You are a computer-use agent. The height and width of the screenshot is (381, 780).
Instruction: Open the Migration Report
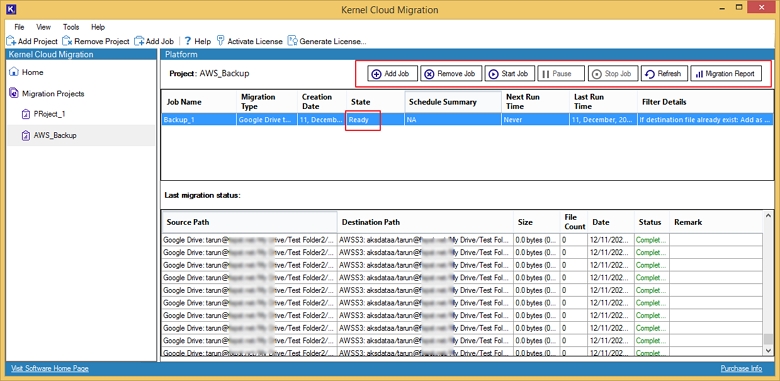(x=726, y=74)
